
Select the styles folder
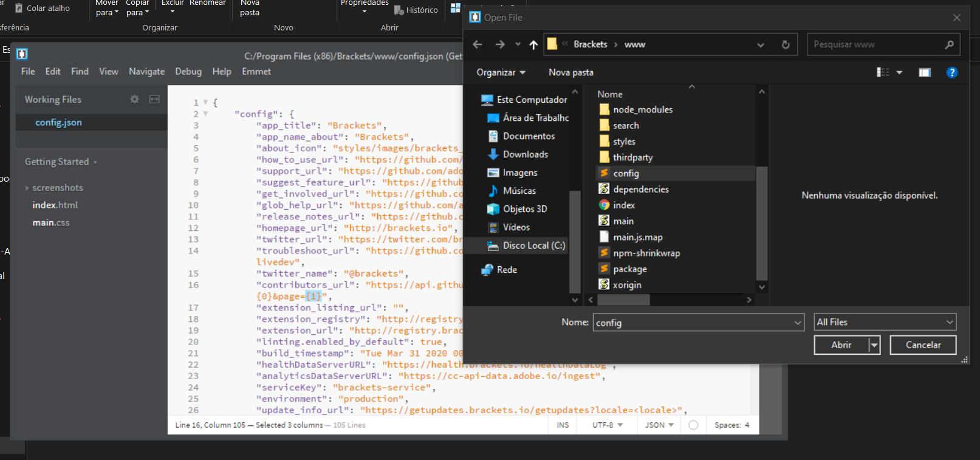[x=617, y=142]
